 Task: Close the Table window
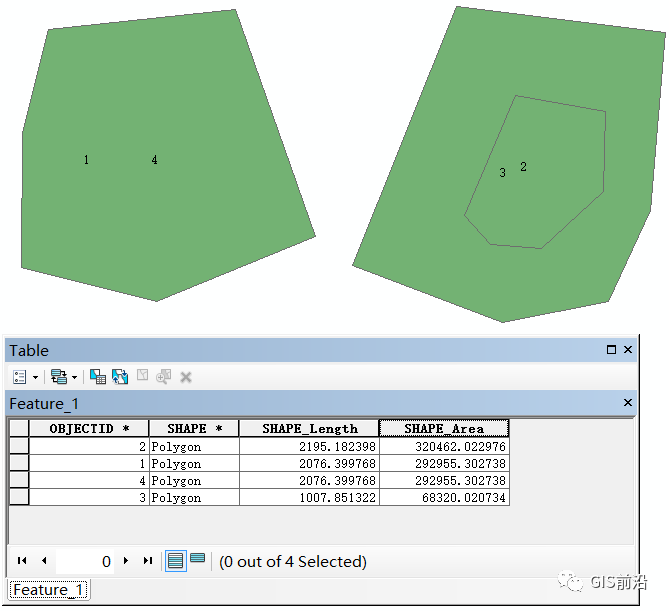pyautogui.click(x=628, y=350)
